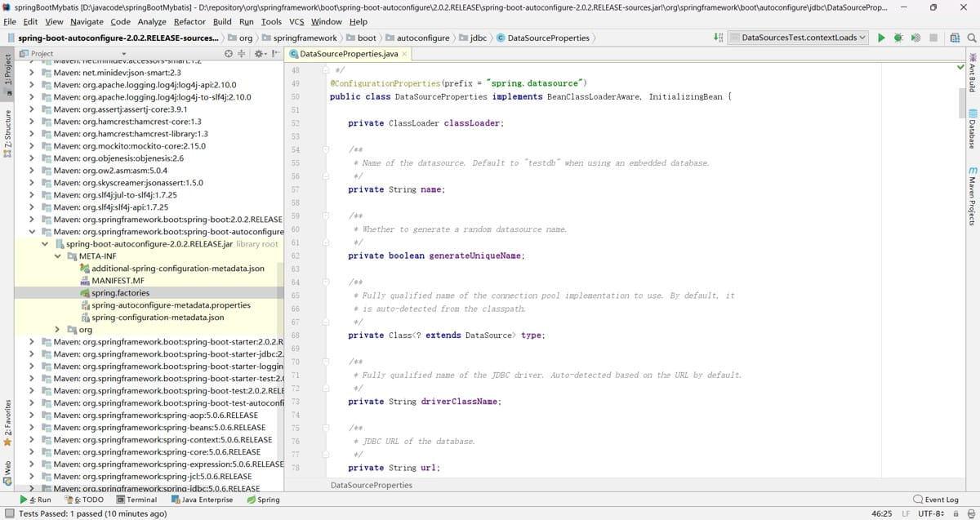Open Project panel settings gear
The width and height of the screenshot is (980, 520).
click(x=258, y=54)
